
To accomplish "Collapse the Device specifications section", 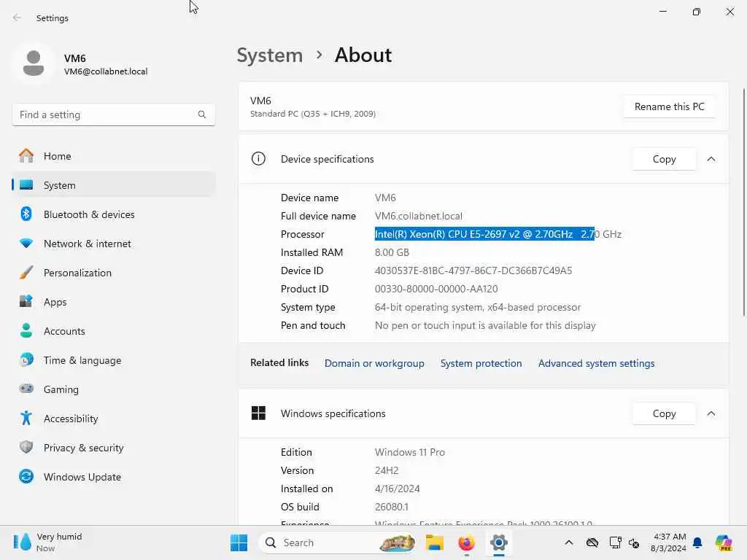I will (x=711, y=158).
